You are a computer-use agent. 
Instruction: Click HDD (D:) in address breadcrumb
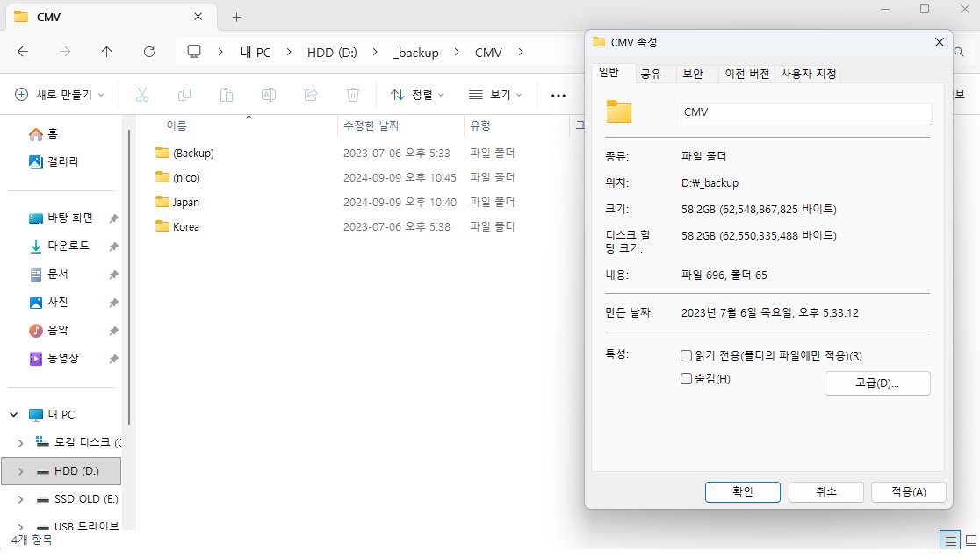point(332,53)
